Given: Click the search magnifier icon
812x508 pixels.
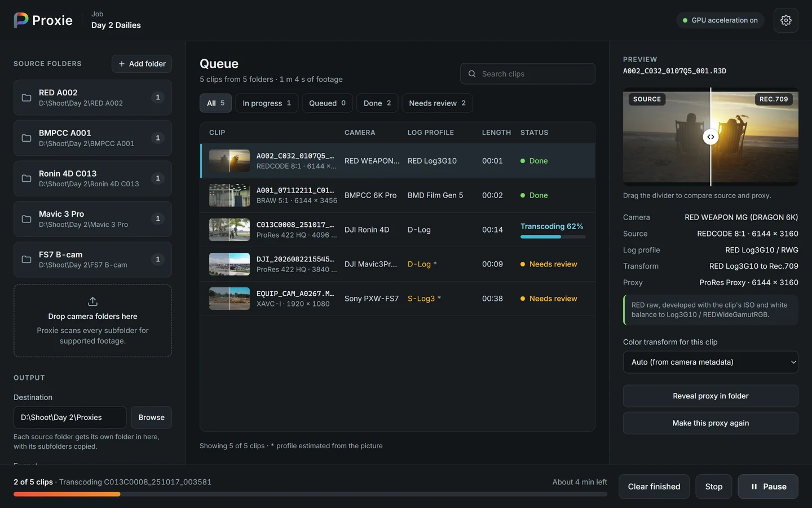Looking at the screenshot, I should tap(472, 74).
